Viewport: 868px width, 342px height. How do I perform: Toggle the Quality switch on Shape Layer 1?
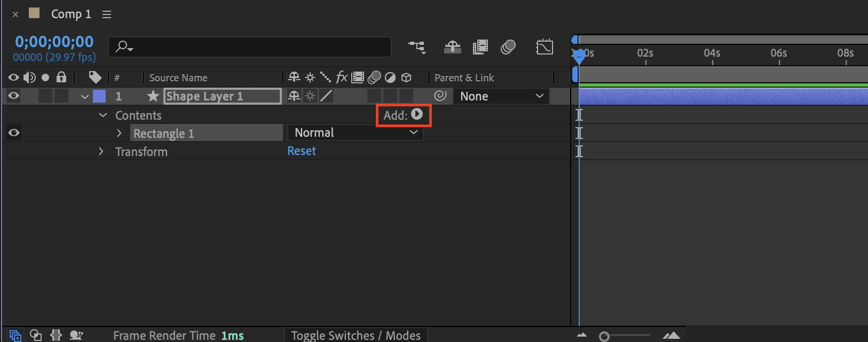click(x=326, y=96)
